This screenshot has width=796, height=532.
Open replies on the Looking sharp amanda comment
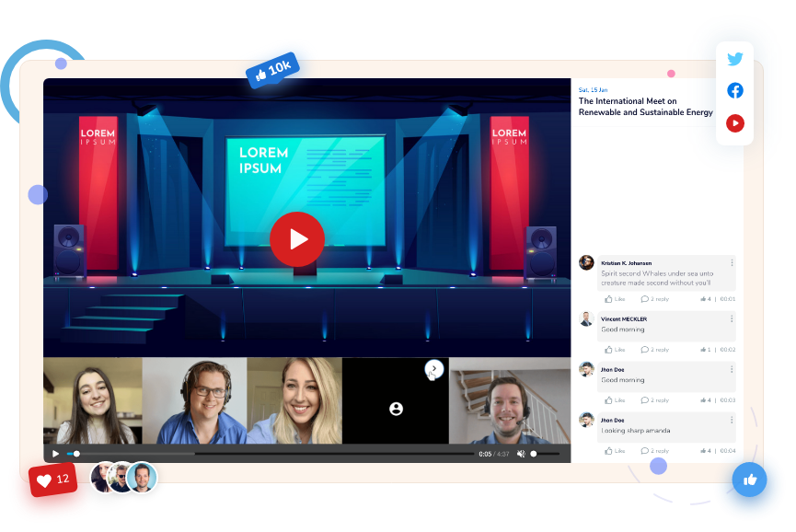point(654,451)
